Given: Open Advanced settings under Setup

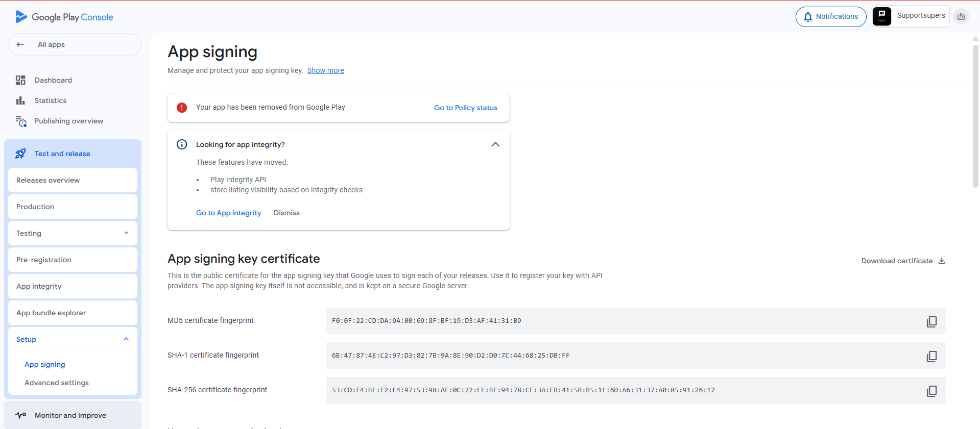Looking at the screenshot, I should pos(57,383).
